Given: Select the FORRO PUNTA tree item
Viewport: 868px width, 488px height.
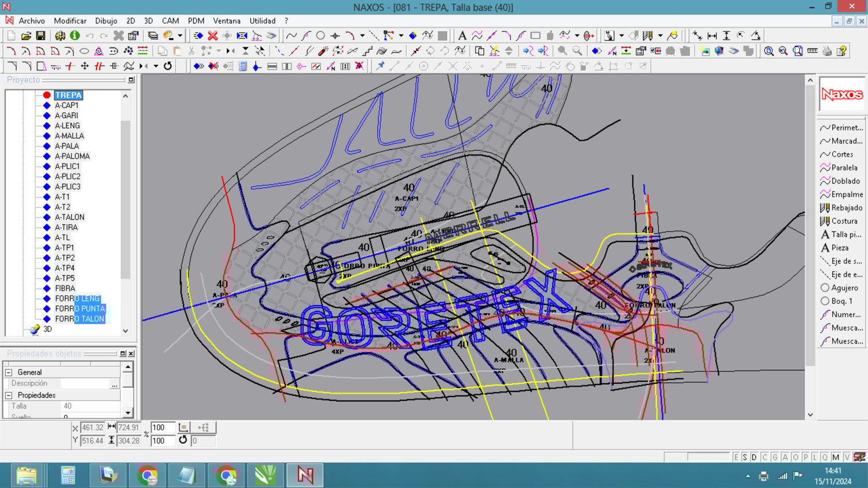Looking at the screenshot, I should coord(80,309).
